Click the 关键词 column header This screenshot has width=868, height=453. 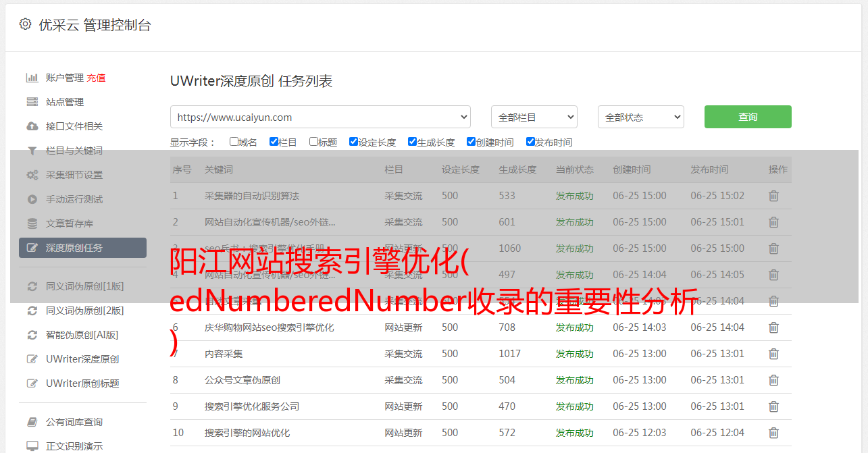pyautogui.click(x=219, y=169)
